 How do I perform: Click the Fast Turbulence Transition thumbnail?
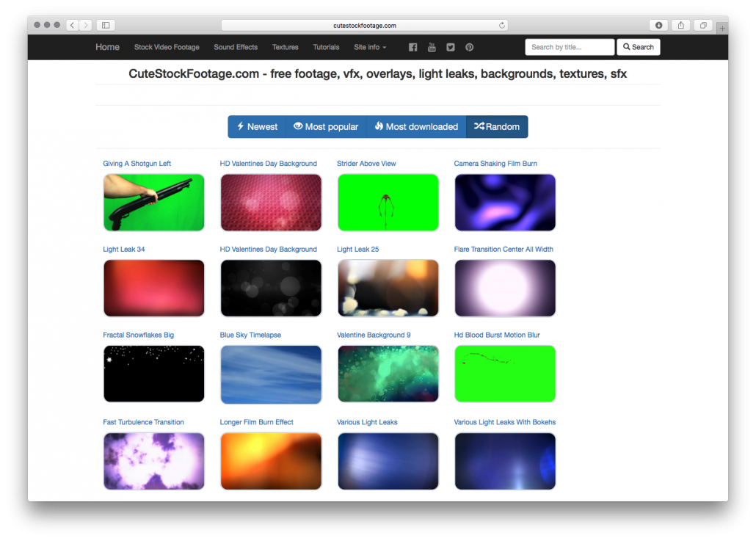pos(154,462)
